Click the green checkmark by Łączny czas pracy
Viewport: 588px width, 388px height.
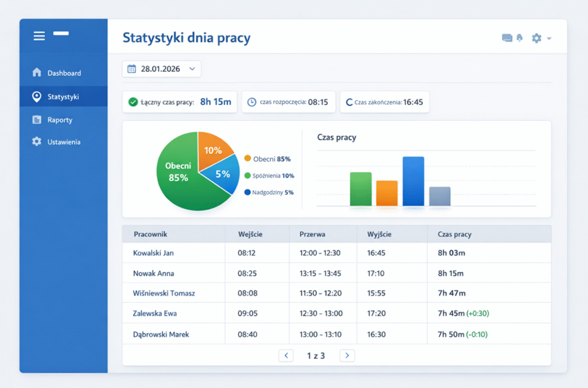(x=133, y=102)
